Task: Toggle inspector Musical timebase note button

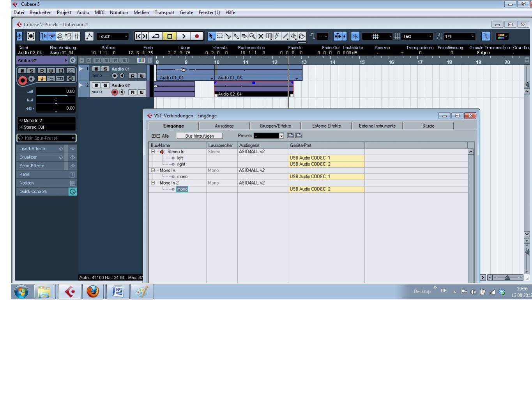Action: coord(41,78)
